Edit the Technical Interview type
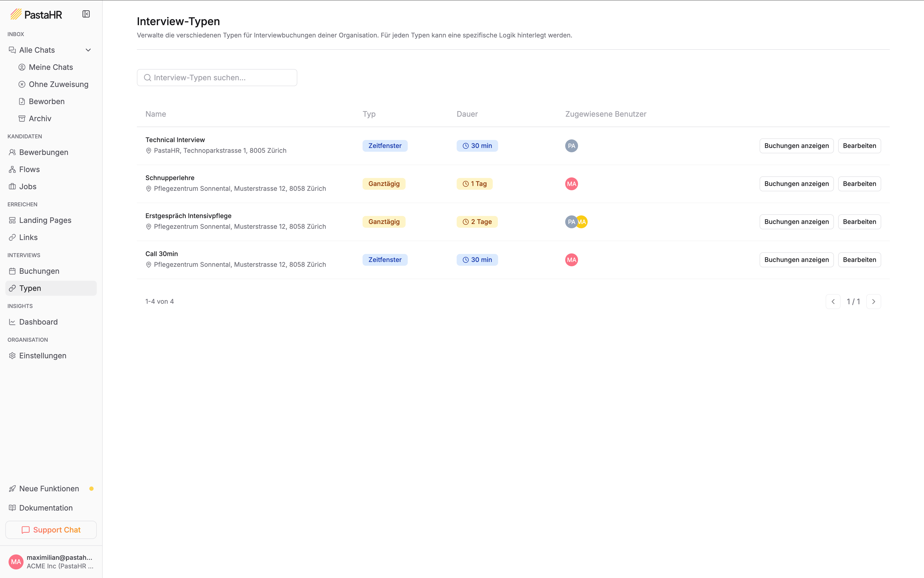 click(x=860, y=146)
